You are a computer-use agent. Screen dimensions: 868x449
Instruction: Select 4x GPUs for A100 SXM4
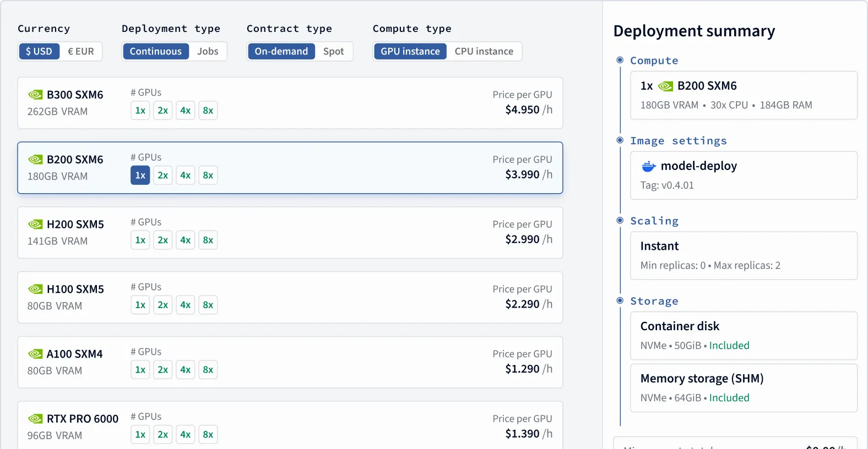pyautogui.click(x=186, y=370)
